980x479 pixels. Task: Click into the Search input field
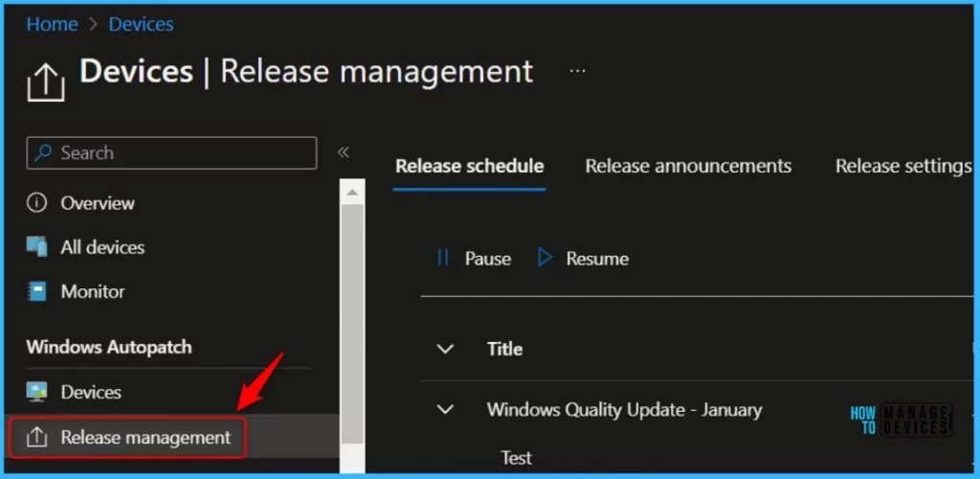tap(171, 152)
